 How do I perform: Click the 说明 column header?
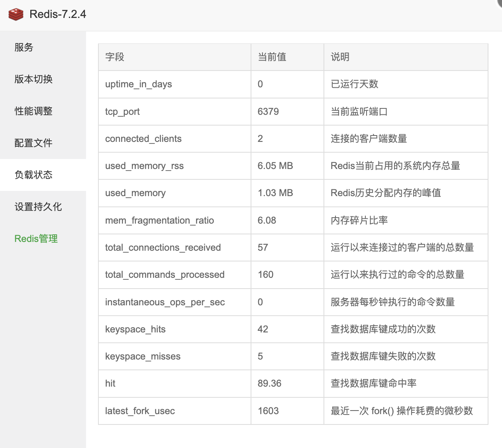tap(406, 57)
